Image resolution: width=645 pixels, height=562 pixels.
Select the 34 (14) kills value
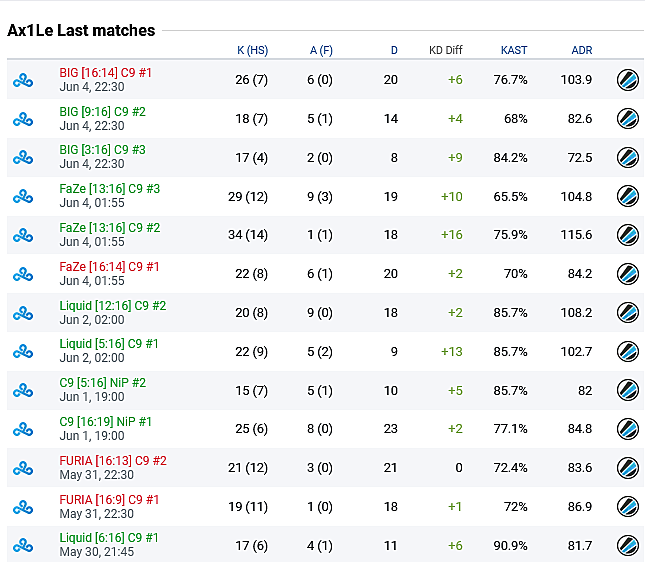(248, 235)
